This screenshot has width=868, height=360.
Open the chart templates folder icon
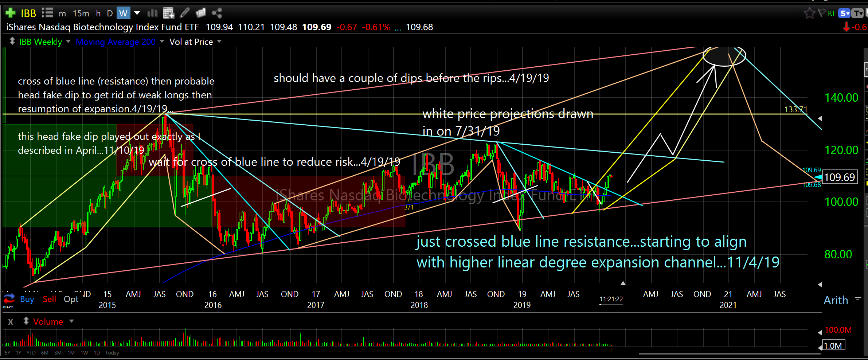coord(201,13)
